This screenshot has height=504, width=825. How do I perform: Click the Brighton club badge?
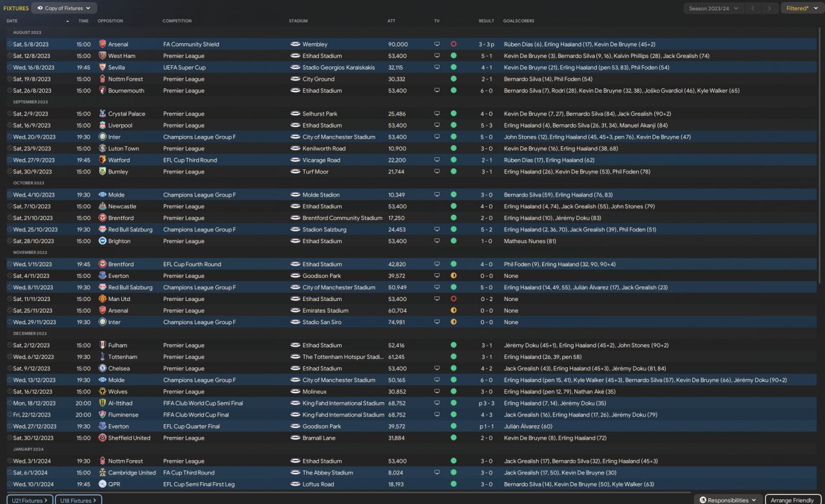point(102,242)
